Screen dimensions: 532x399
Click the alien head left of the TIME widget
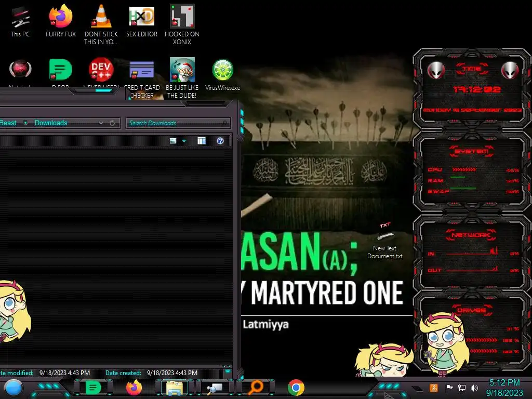point(436,71)
